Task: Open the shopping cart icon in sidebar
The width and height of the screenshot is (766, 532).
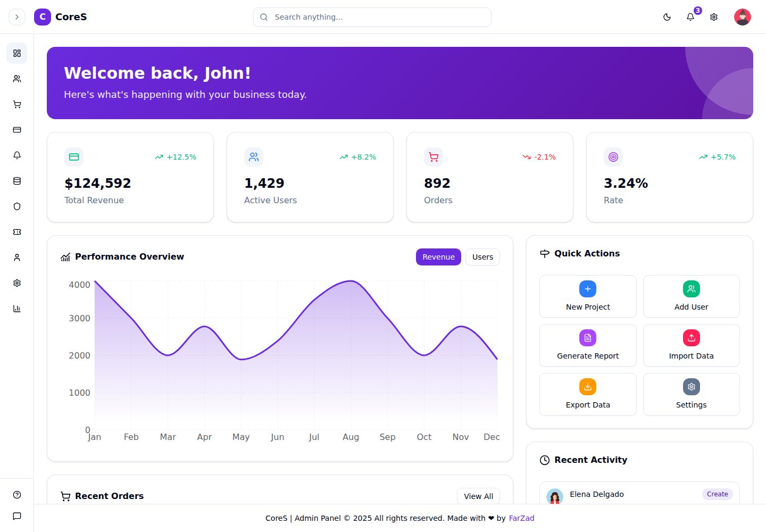Action: click(x=17, y=104)
